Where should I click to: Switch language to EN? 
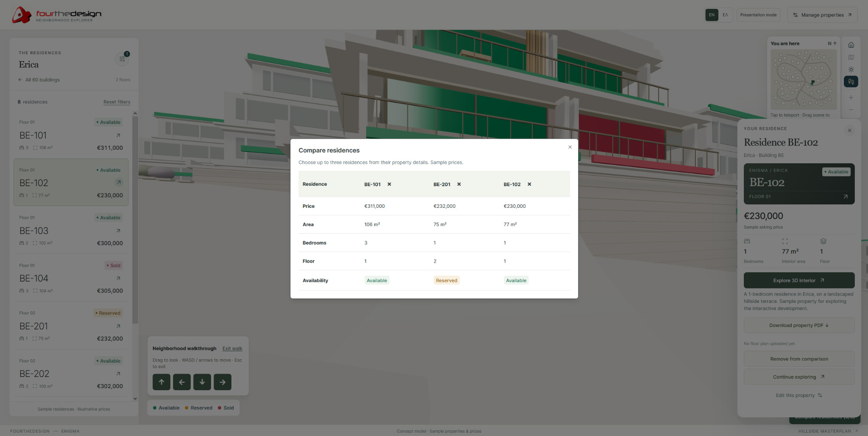tap(712, 15)
